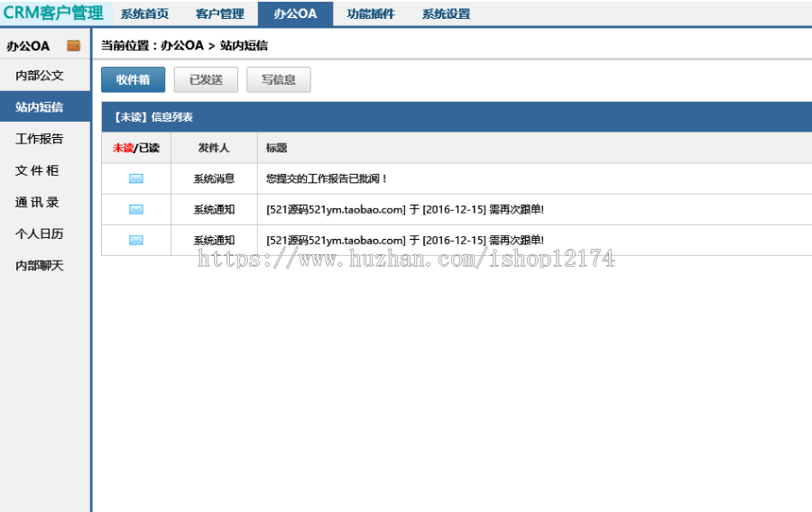The width and height of the screenshot is (812, 512).
Task: Click the 办公OA sidebar header text
Action: pyautogui.click(x=28, y=46)
